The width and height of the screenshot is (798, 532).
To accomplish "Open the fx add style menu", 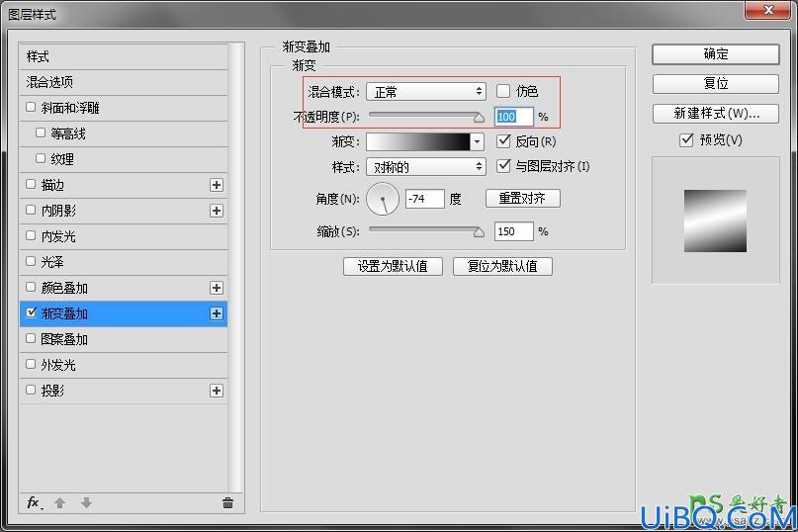I will coord(34,503).
